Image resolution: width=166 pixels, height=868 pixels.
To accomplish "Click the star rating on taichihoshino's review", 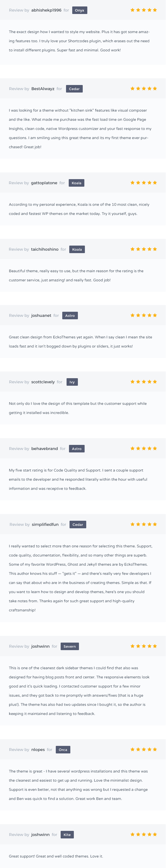I will click(x=144, y=249).
